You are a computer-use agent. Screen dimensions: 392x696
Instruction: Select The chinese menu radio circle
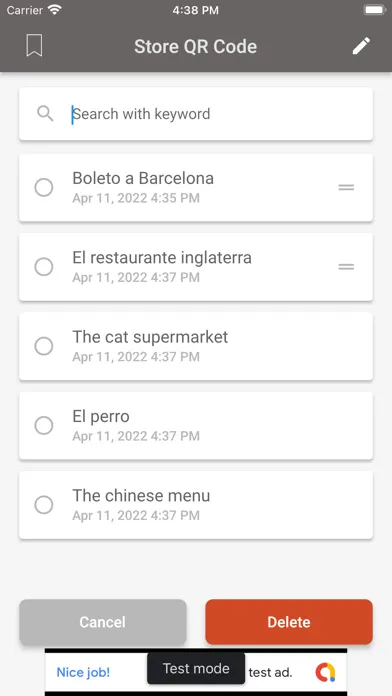pos(44,505)
